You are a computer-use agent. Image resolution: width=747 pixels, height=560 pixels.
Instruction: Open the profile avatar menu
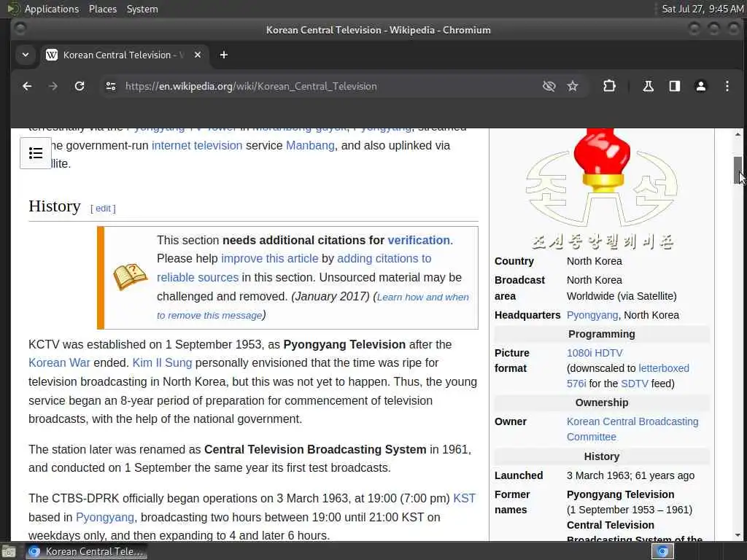tap(701, 86)
